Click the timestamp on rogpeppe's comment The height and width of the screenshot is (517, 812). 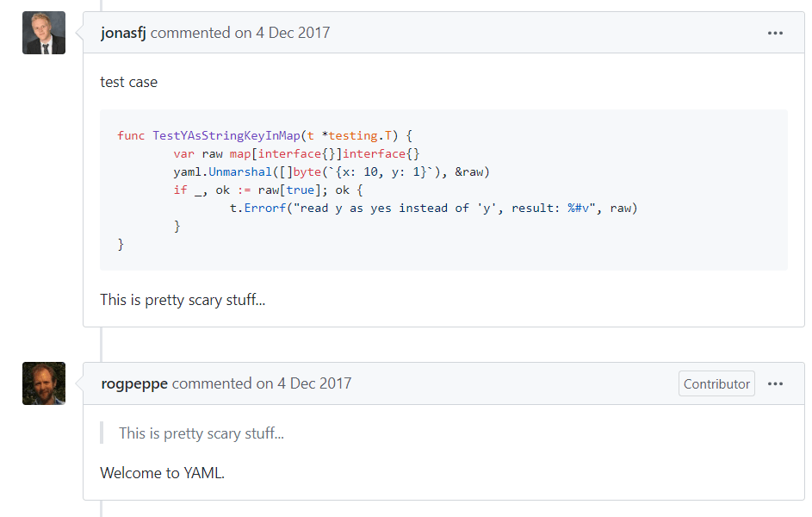314,384
